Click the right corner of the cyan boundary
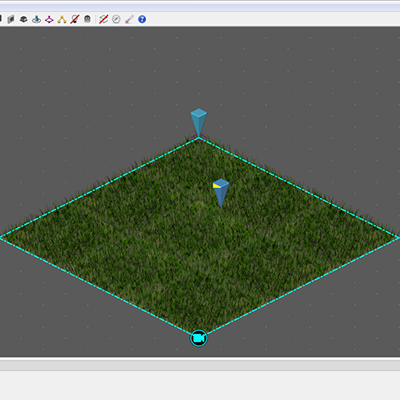Image resolution: width=400 pixels, height=400 pixels. point(397,238)
